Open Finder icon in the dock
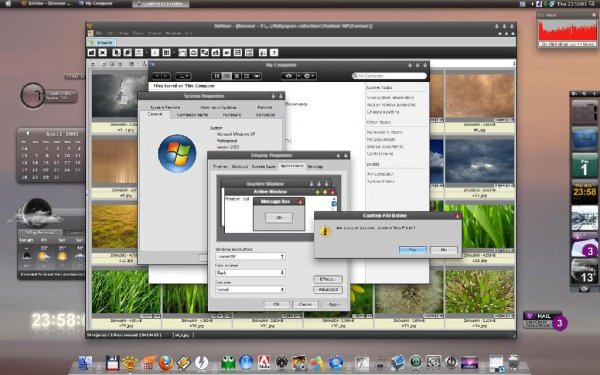This screenshot has height=375, width=600. pos(85,363)
